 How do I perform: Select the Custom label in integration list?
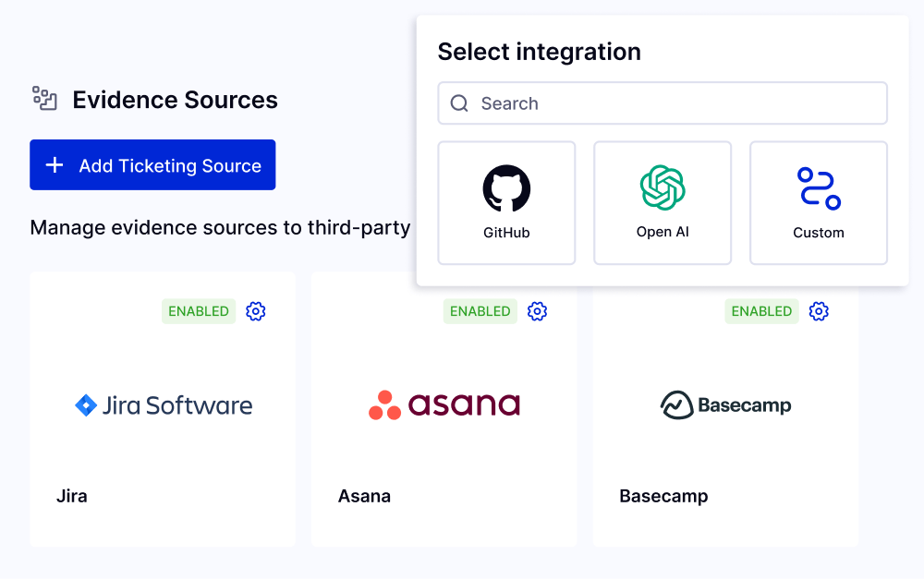pos(819,233)
